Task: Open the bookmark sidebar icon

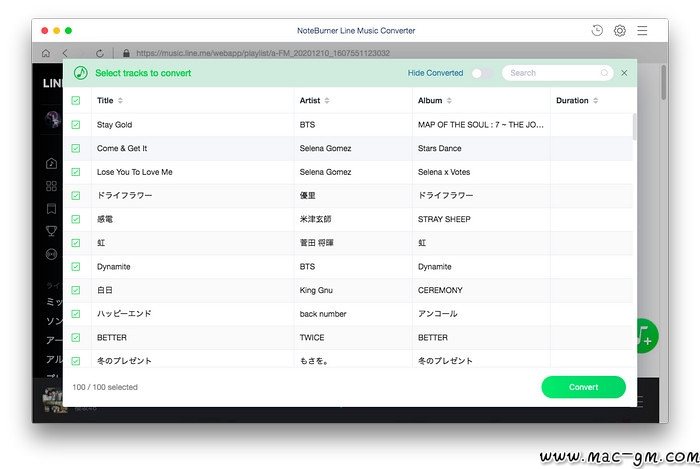Action: coord(51,208)
